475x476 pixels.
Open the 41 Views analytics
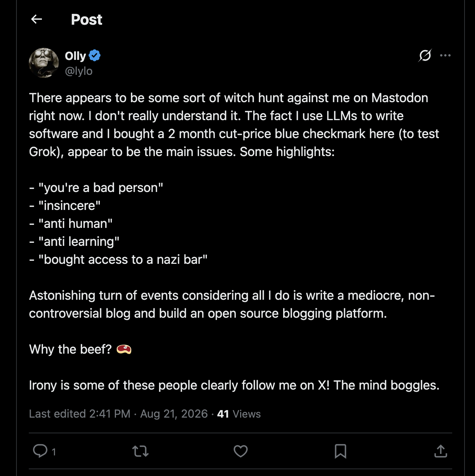[x=239, y=414]
